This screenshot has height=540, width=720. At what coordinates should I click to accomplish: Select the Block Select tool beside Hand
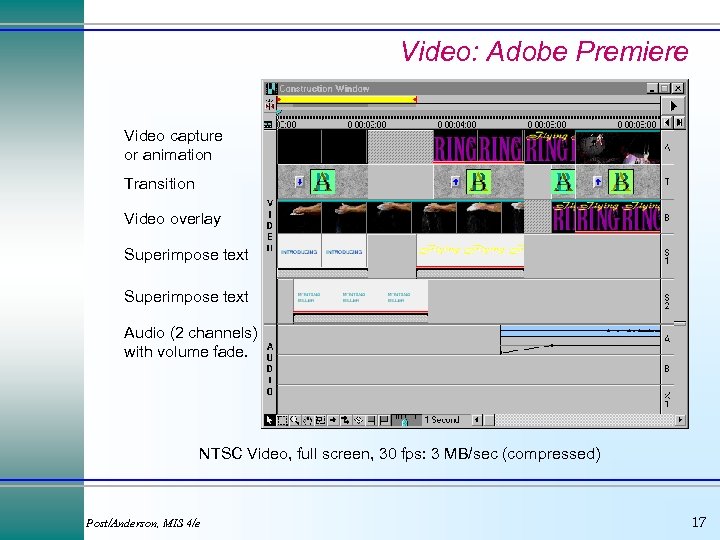click(x=320, y=420)
